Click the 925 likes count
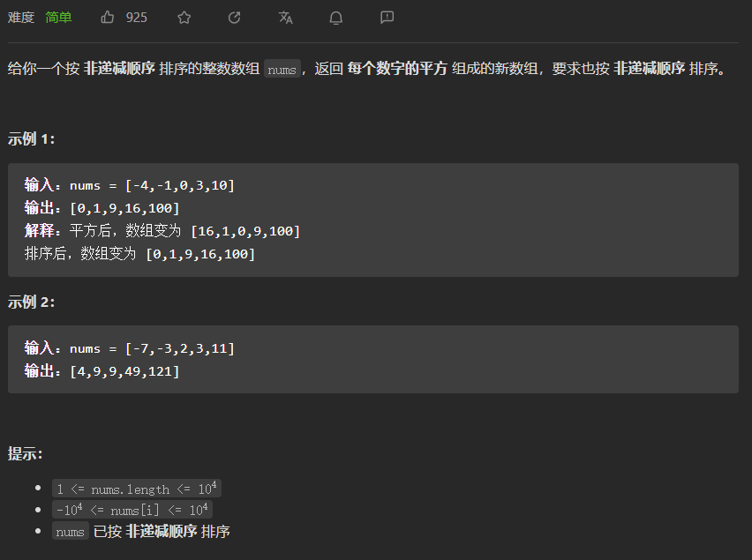The height and width of the screenshot is (560, 752). pos(137,18)
